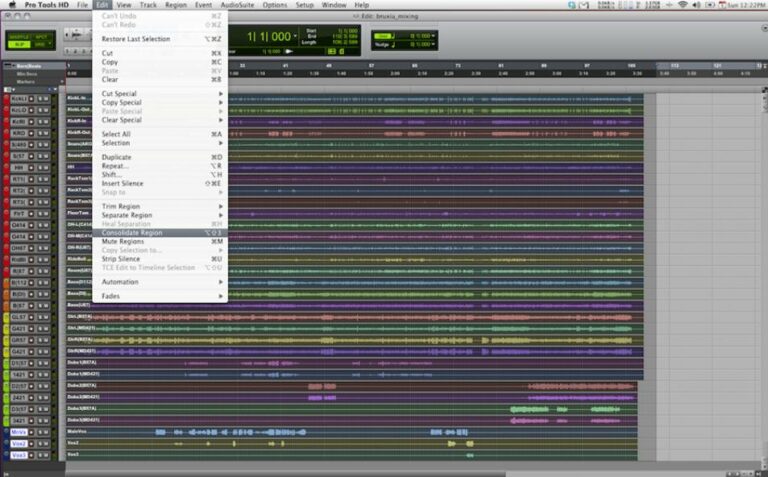This screenshot has height=477, width=768.
Task: Mute the B(112 track
Action: 46,283
